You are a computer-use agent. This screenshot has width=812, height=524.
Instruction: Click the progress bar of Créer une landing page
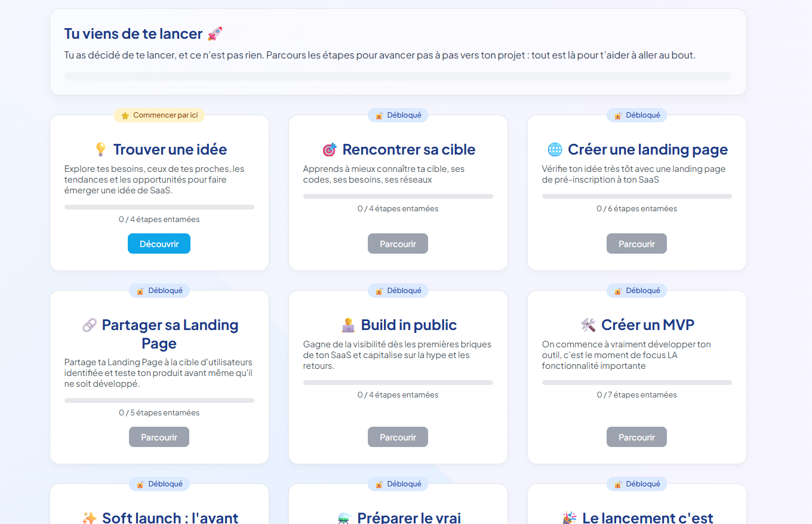pos(636,196)
